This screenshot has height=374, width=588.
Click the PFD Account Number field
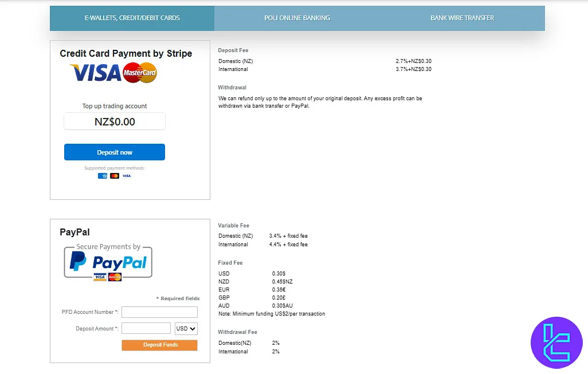[x=159, y=312]
